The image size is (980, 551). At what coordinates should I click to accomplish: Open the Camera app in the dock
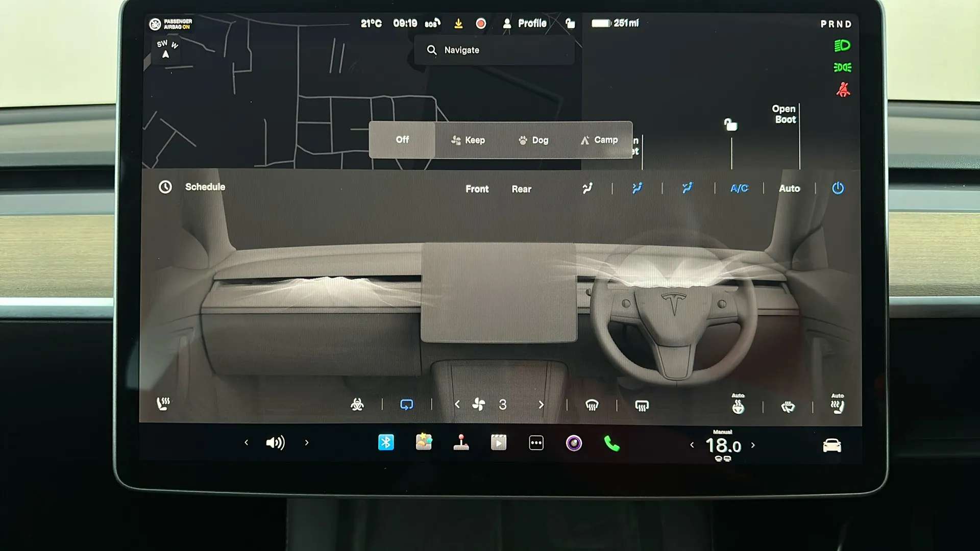(x=574, y=443)
